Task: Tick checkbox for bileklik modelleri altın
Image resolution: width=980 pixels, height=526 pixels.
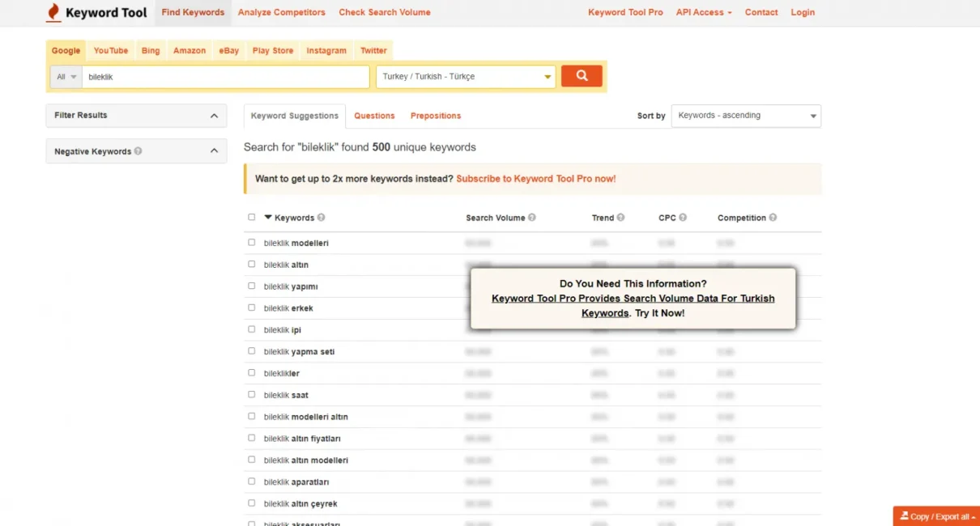Action: (x=251, y=417)
